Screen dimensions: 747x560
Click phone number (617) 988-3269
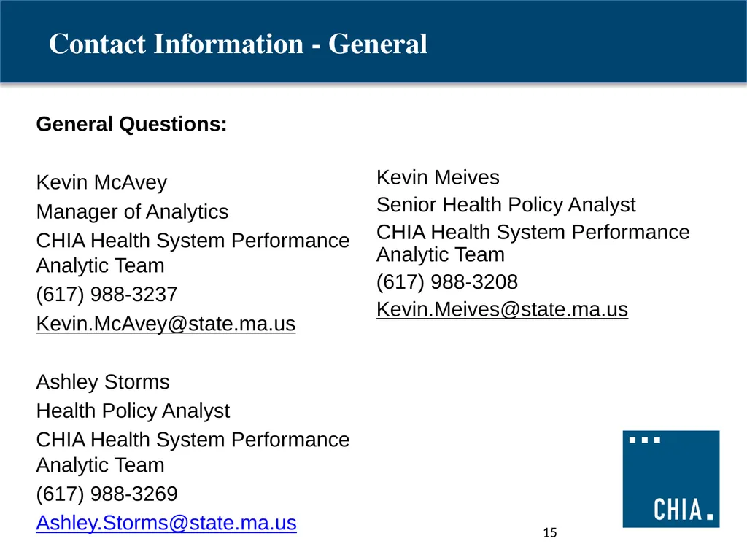[x=107, y=494]
